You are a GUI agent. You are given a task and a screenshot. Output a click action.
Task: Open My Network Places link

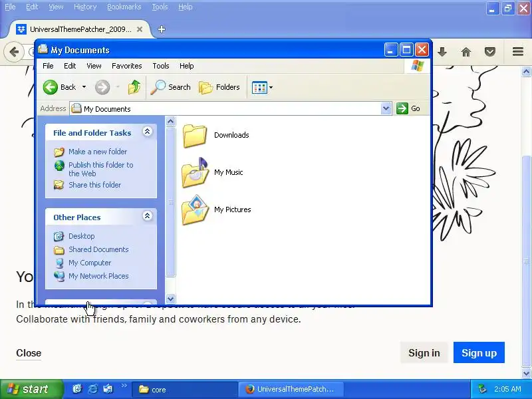[98, 276]
